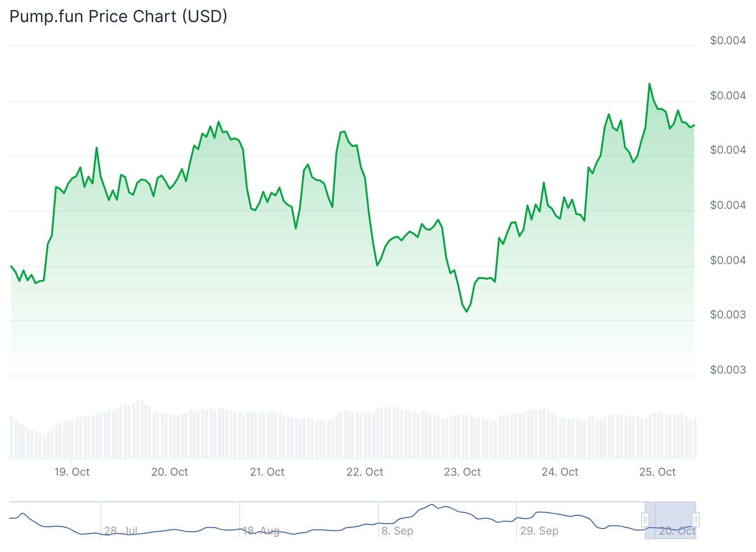Screen dimensions: 756x552
Task: Click the 21. Oct x-axis label
Action: click(267, 472)
